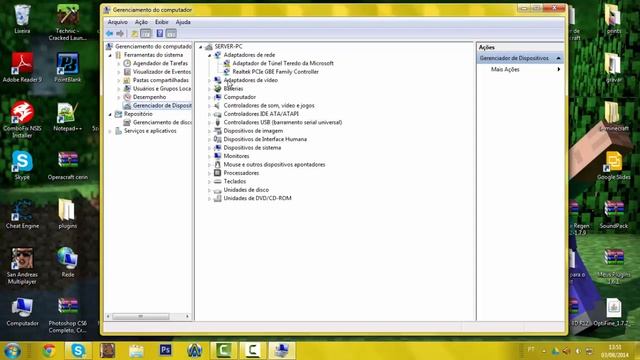Open Chrome from the taskbar
The image size is (640, 360).
click(x=49, y=351)
